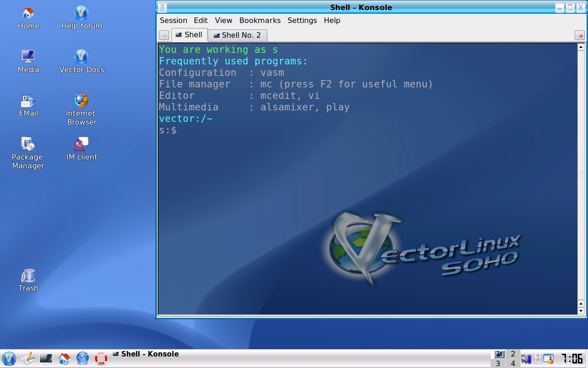Switch to virtual desktop 3 in pager
Viewport: 588px width, 368px height.
[498, 363]
